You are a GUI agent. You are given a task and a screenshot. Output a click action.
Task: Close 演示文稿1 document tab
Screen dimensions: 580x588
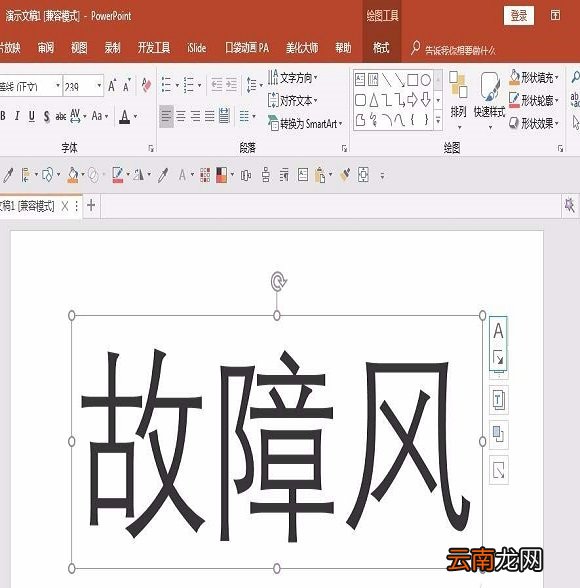tap(65, 206)
